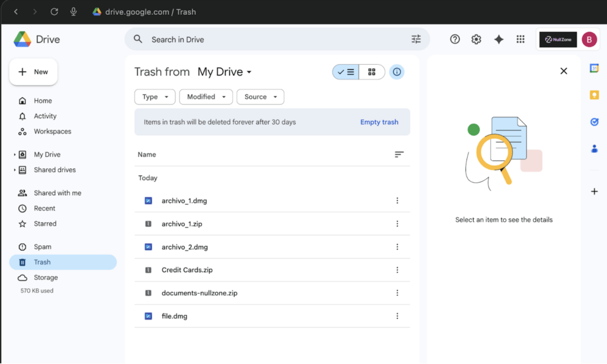Open Google Calendar side panel icon
The height and width of the screenshot is (364, 607).
point(594,68)
